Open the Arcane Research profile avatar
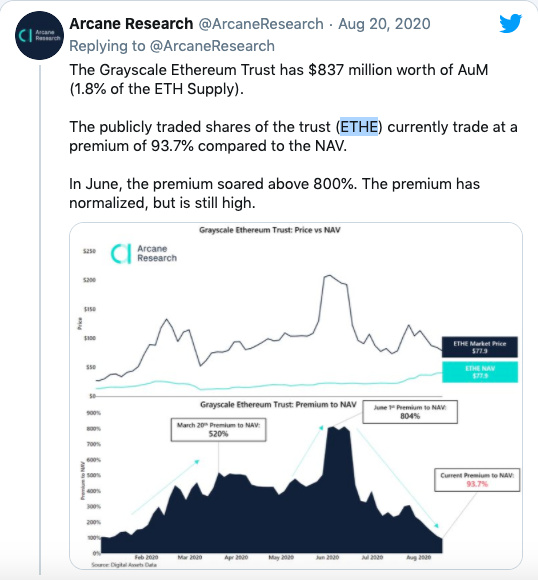The width and height of the screenshot is (538, 580). coord(40,36)
